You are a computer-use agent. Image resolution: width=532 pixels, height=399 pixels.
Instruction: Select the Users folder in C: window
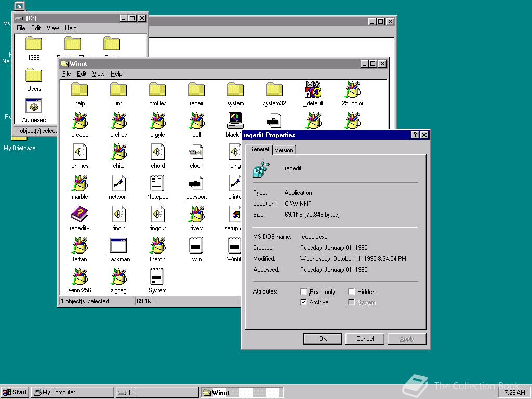34,75
